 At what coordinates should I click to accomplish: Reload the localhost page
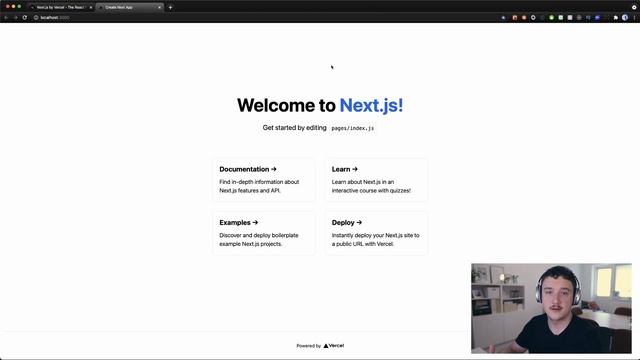25,18
